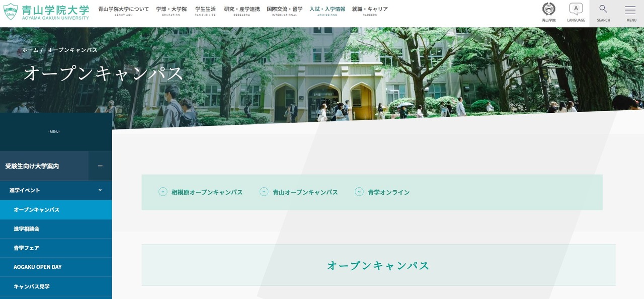Image resolution: width=644 pixels, height=299 pixels.
Task: Select 青学フェア in the sidebar
Action: [56, 248]
